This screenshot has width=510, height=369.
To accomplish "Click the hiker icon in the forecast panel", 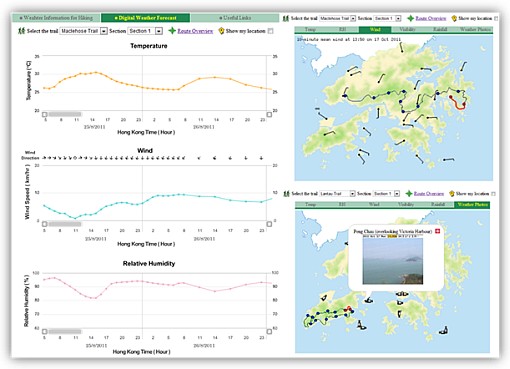I will [x=22, y=31].
